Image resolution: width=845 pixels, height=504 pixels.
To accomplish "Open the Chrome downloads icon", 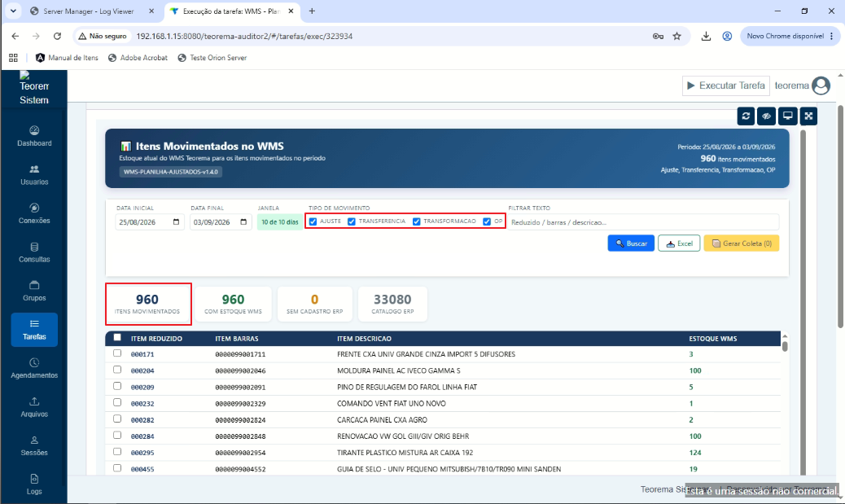I will 706,36.
